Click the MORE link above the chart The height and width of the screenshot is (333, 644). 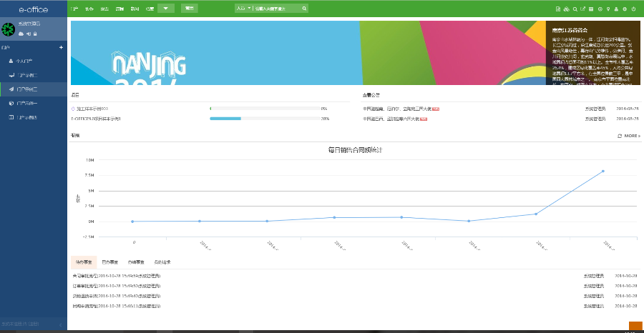click(x=632, y=136)
